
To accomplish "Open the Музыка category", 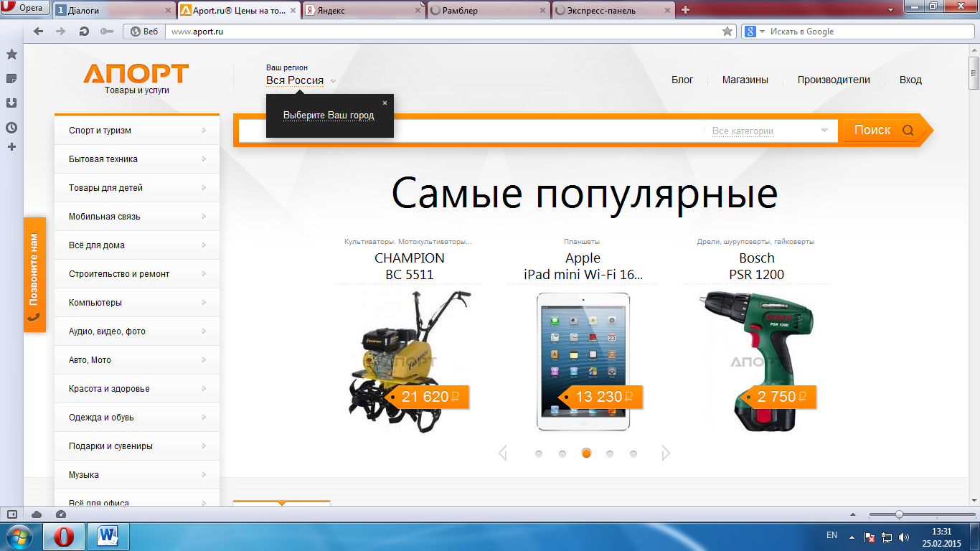I will [x=137, y=475].
